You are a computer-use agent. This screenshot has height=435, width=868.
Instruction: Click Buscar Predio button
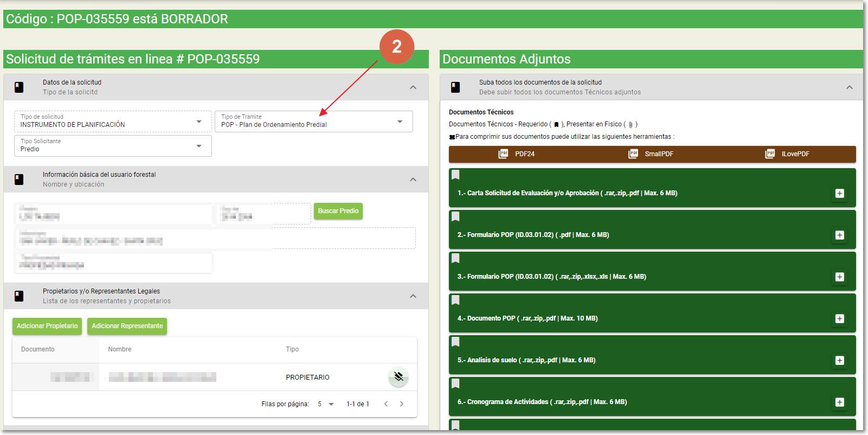pos(338,211)
